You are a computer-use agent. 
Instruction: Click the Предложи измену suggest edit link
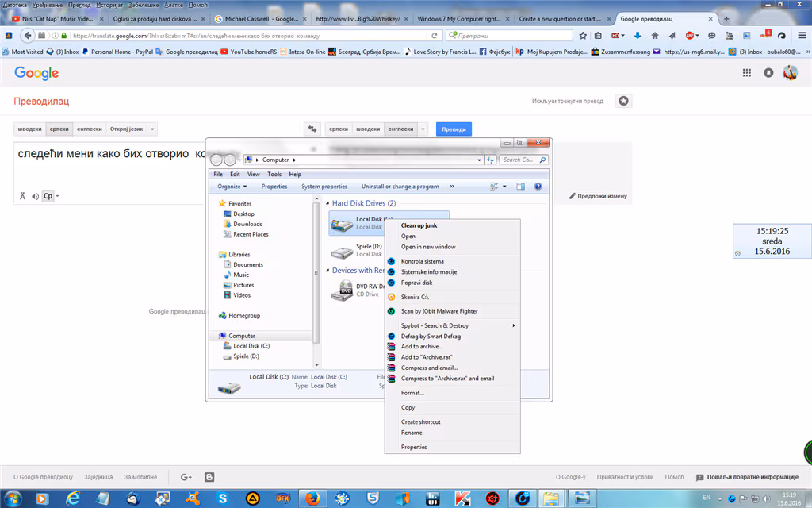pyautogui.click(x=598, y=196)
